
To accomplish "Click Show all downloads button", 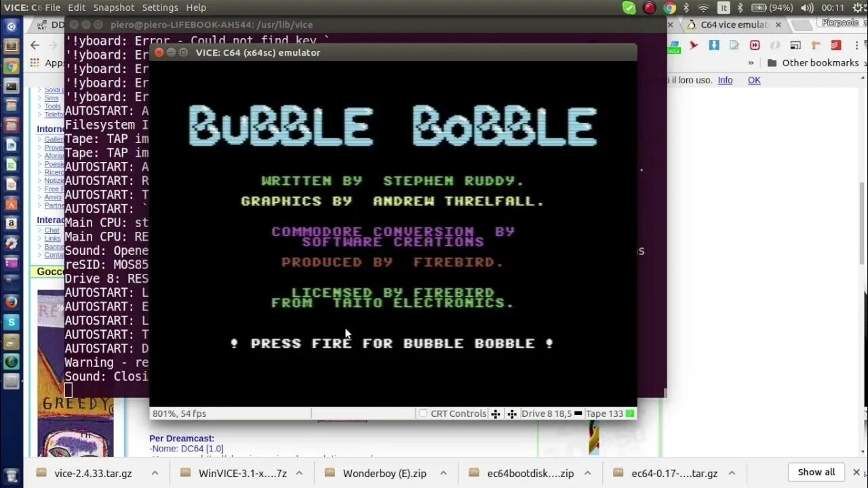I will 816,472.
